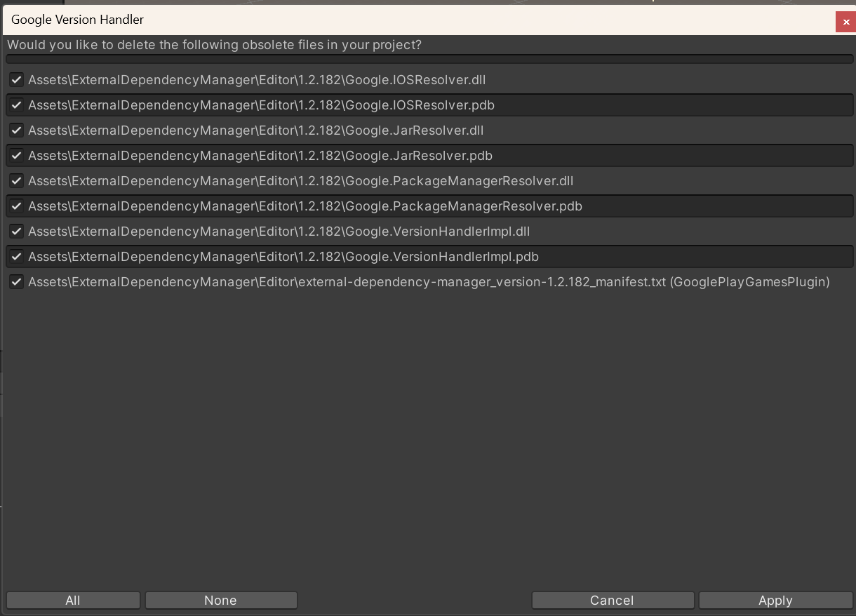Close the Google Version Handler window
The width and height of the screenshot is (856, 616).
coord(846,22)
